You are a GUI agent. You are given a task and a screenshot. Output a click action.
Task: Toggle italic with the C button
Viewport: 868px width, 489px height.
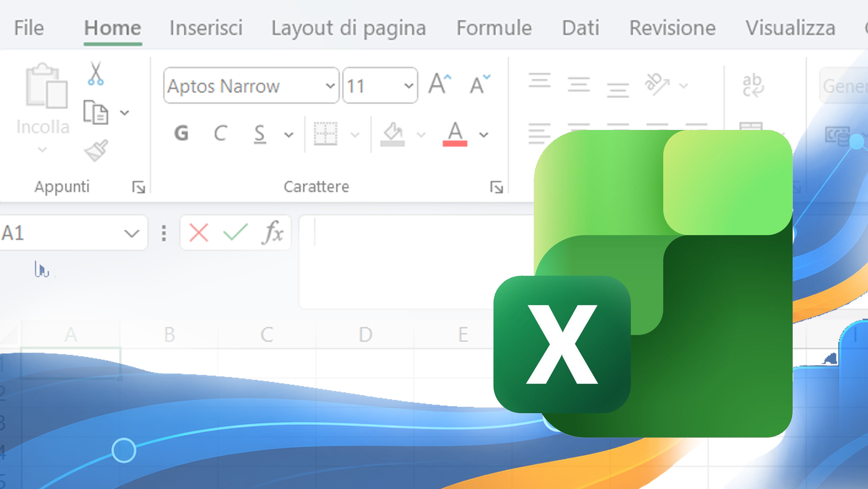click(220, 134)
